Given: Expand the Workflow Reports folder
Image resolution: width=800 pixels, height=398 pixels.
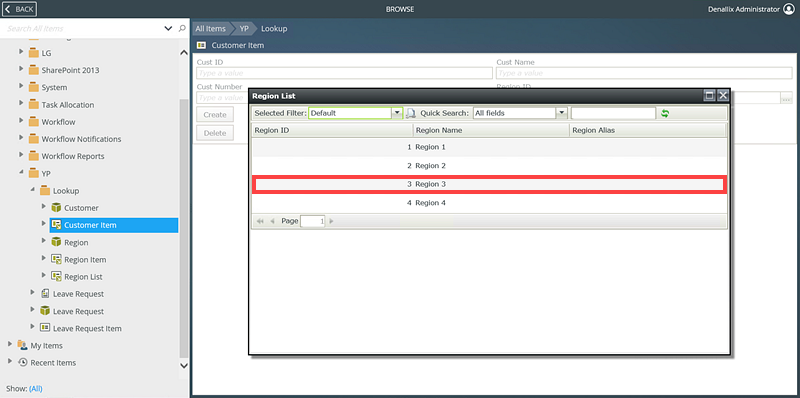Looking at the screenshot, I should [x=21, y=155].
